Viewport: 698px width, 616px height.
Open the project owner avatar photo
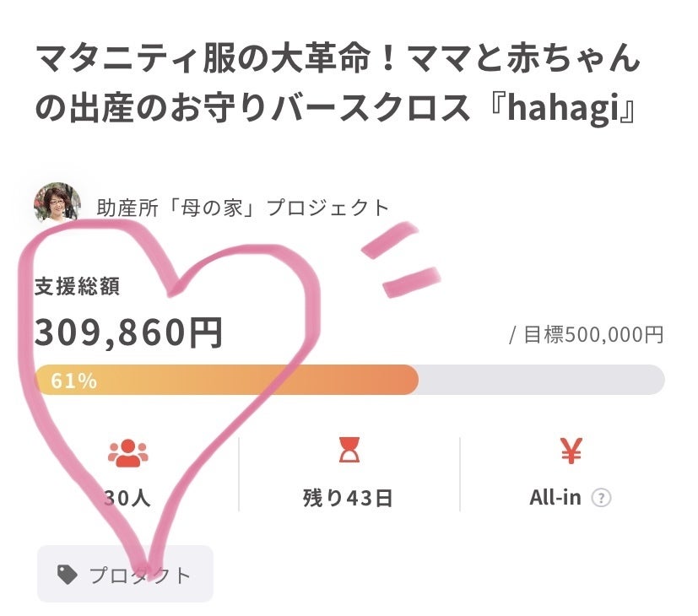[x=57, y=203]
